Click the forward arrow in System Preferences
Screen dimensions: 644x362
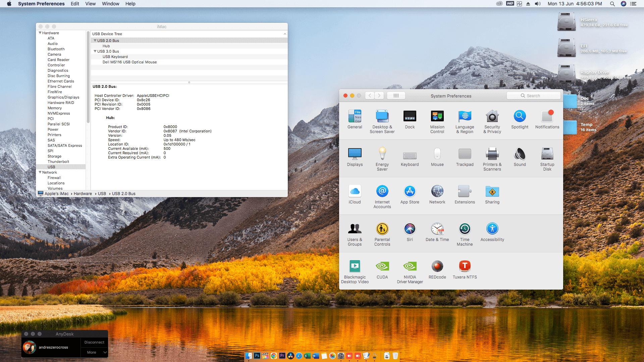379,96
